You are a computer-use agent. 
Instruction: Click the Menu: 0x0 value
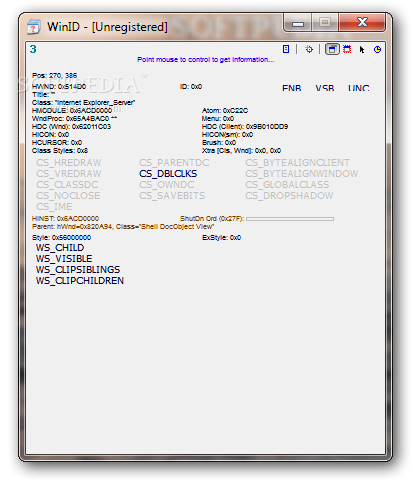tap(218, 119)
